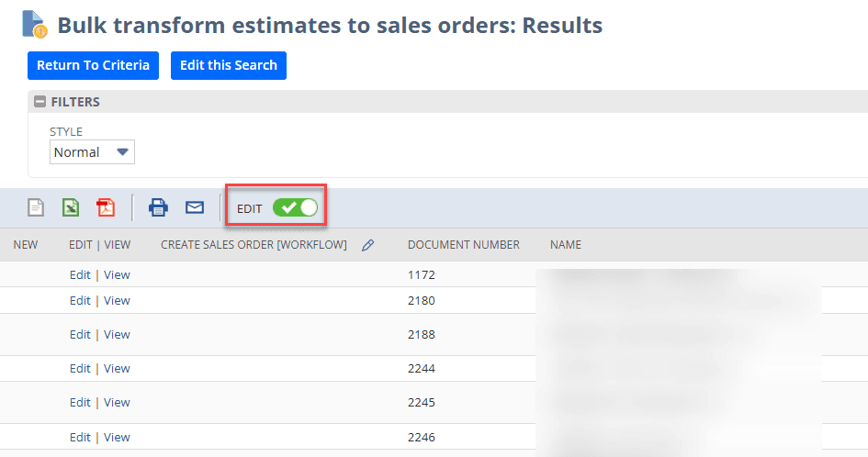Screen dimensions: 868x457
Task: Export results as PDF icon
Action: (106, 207)
